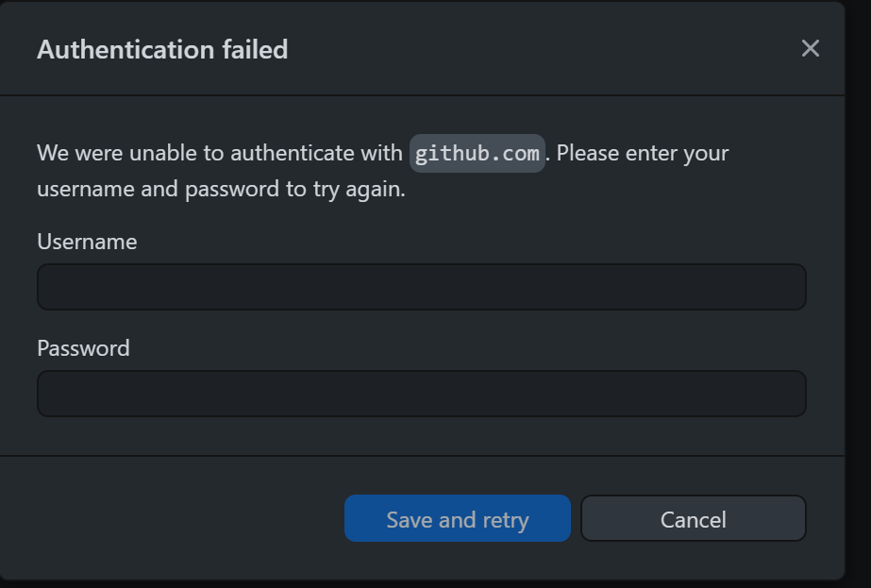Click the Authentication failed title
The width and height of the screenshot is (871, 588).
point(162,49)
